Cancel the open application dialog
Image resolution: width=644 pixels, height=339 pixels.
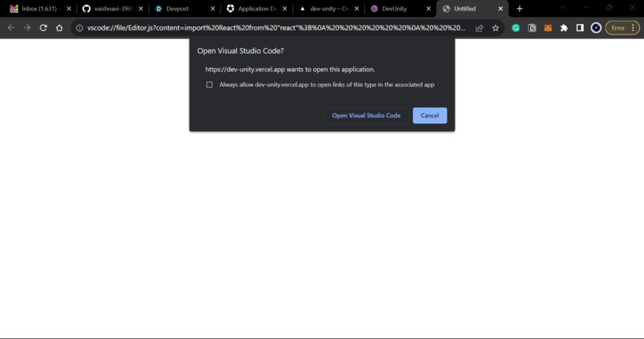[430, 115]
